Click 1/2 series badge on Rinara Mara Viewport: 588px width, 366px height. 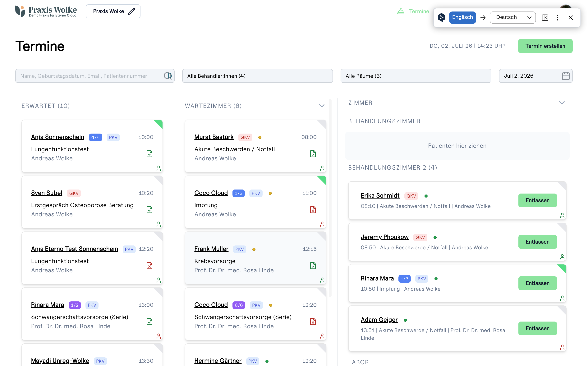pos(75,305)
